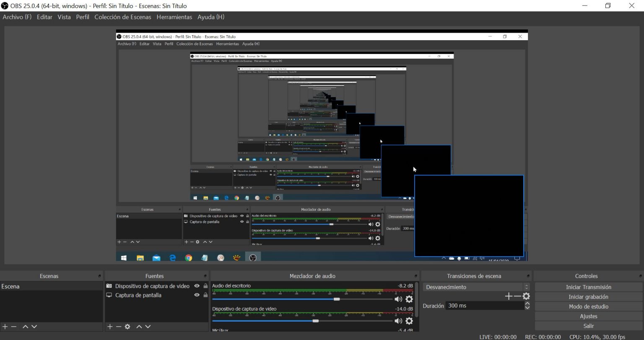Open the gear for Dispositivo de captura de video audio

pos(409,321)
